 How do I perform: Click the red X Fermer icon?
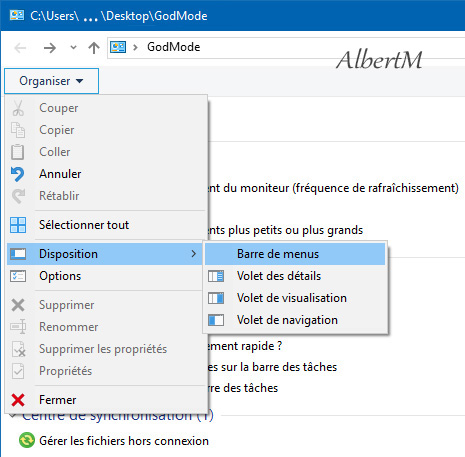pos(18,400)
